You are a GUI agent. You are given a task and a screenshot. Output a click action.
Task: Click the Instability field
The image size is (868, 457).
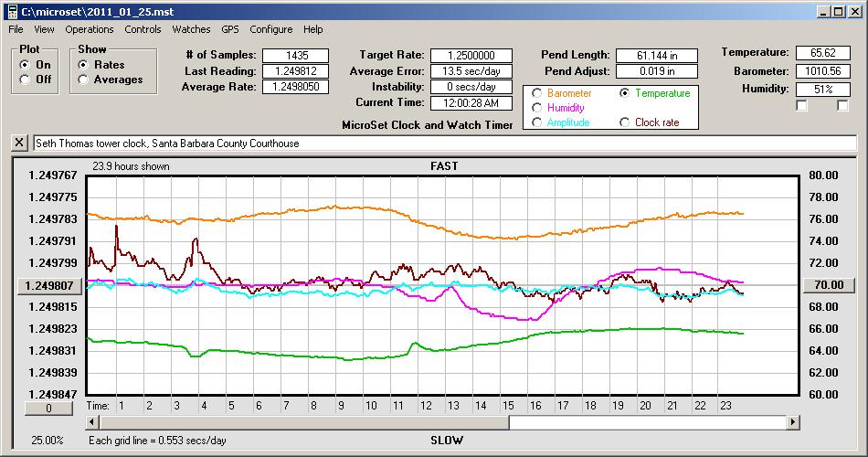tap(471, 87)
